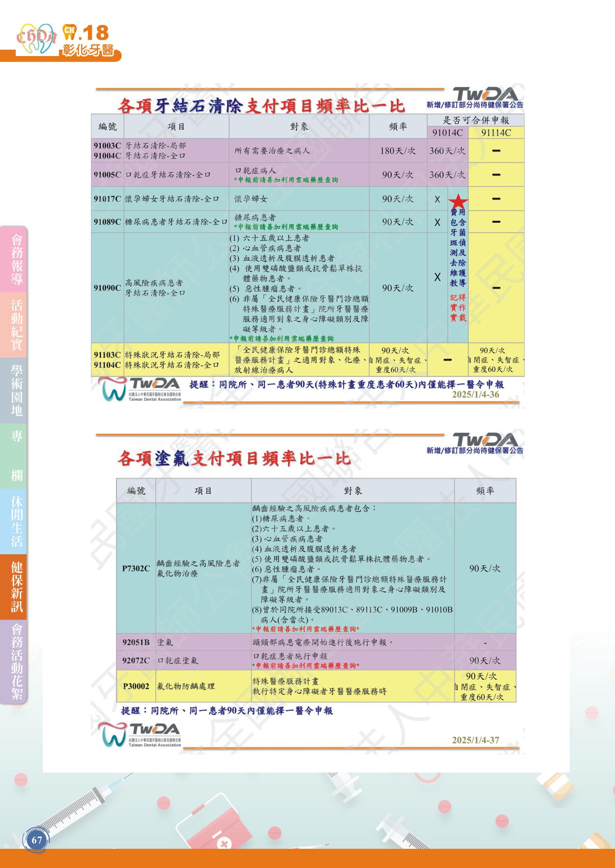Viewport: 615px width, 868px height.
Task: Click the 91089C code cell
Action: click(107, 222)
